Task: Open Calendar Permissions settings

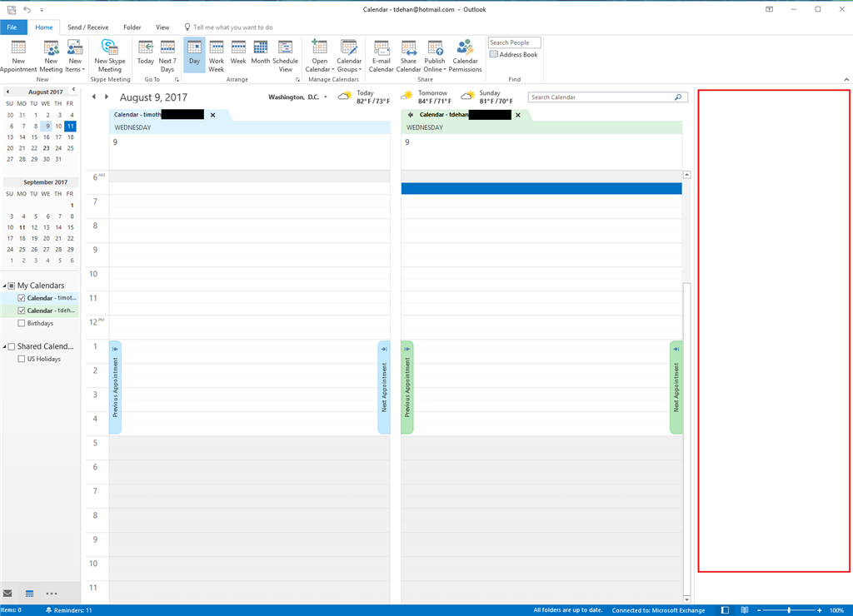Action: tap(465, 55)
